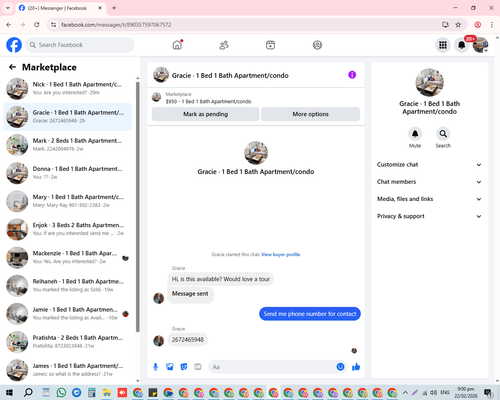Open Mark's 2 Beds 1 Bath conversation
The height and width of the screenshot is (400, 500).
[x=67, y=145]
